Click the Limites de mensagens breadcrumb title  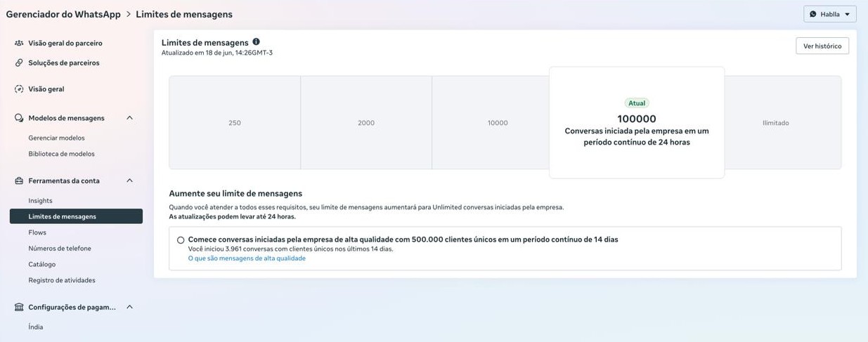[x=184, y=14]
